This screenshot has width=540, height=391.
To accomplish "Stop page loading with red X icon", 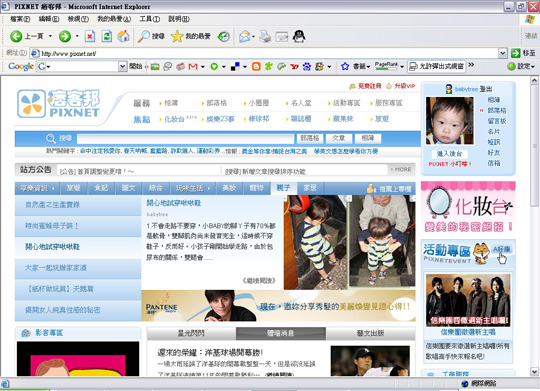I will (x=90, y=36).
